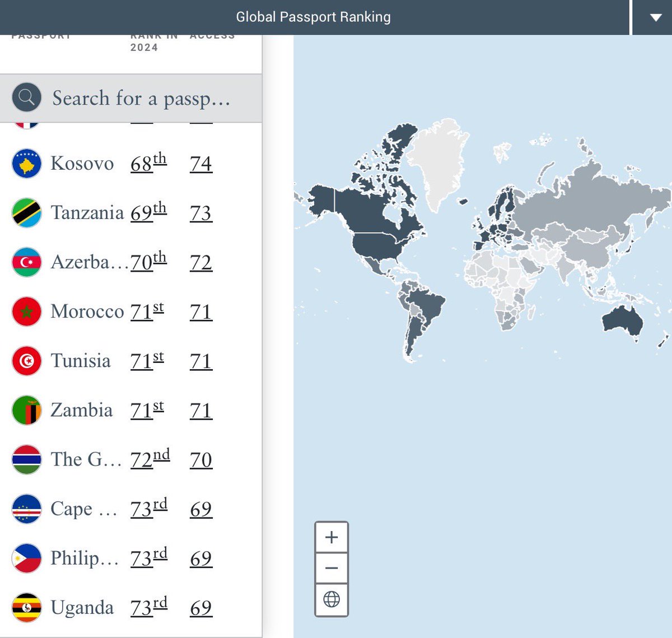The width and height of the screenshot is (672, 638).
Task: Click the Philippines flag icon
Action: [26, 558]
